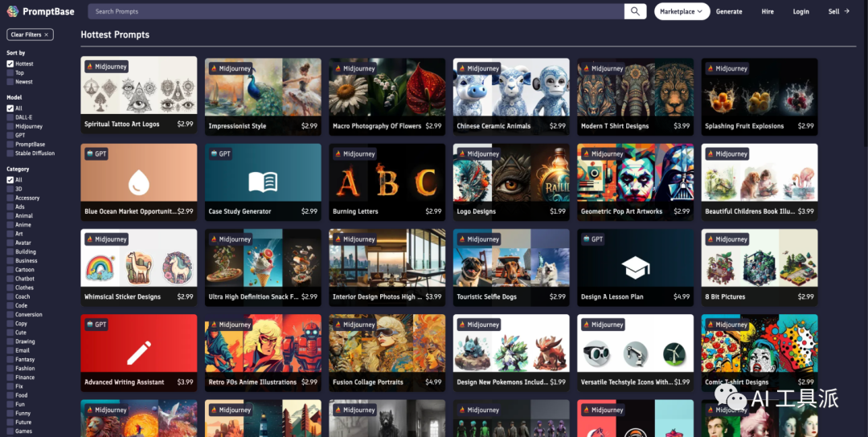Toggle the DALL-E model checkbox
The width and height of the screenshot is (868, 437).
[10, 117]
